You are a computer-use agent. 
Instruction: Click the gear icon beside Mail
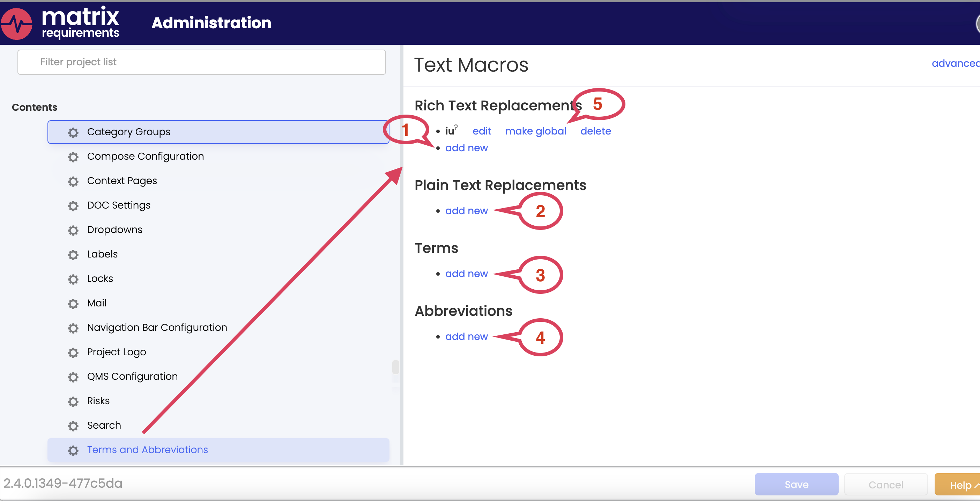click(73, 304)
